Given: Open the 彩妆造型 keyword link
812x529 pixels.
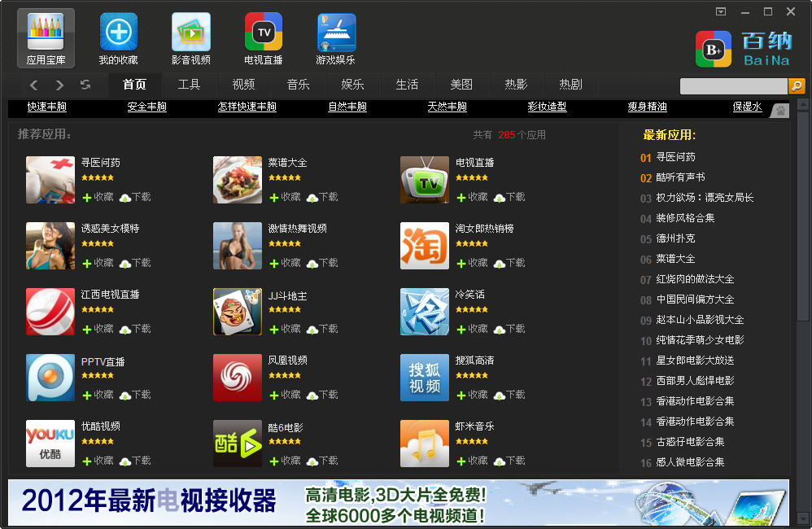Looking at the screenshot, I should (x=547, y=107).
